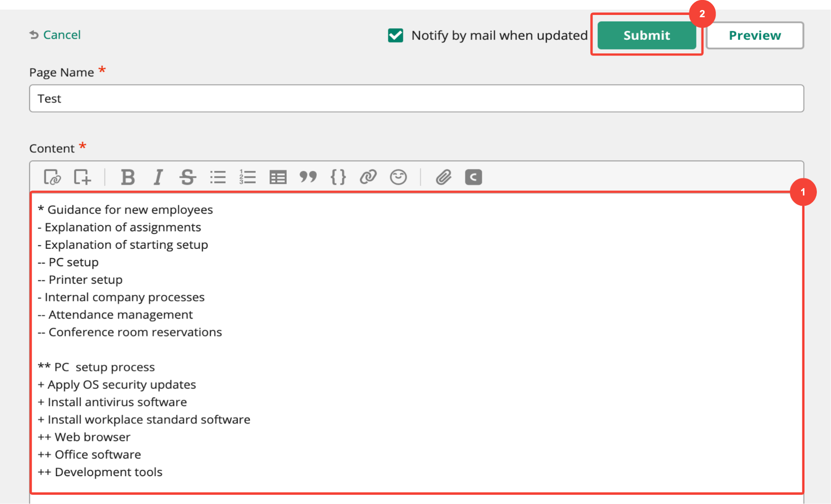Image resolution: width=831 pixels, height=504 pixels.
Task: Open the emoji picker
Action: [398, 177]
